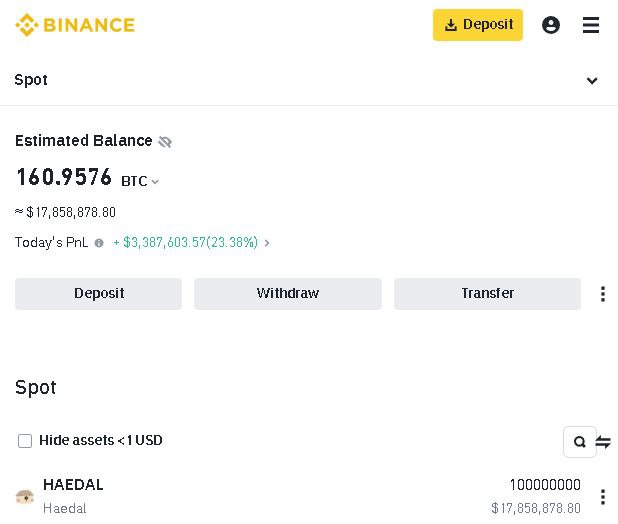Change the BTC balance currency dropdown

click(140, 181)
